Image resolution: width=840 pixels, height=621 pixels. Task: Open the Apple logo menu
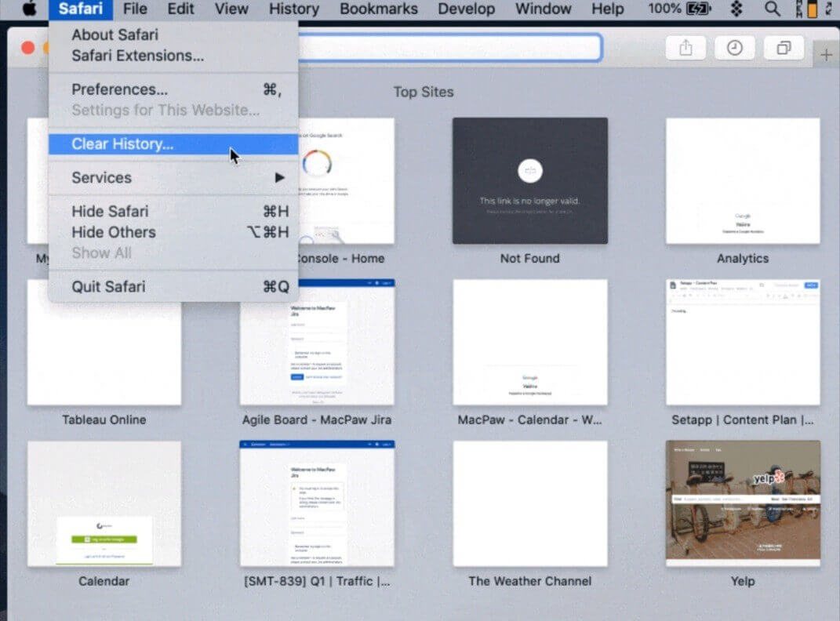click(29, 9)
